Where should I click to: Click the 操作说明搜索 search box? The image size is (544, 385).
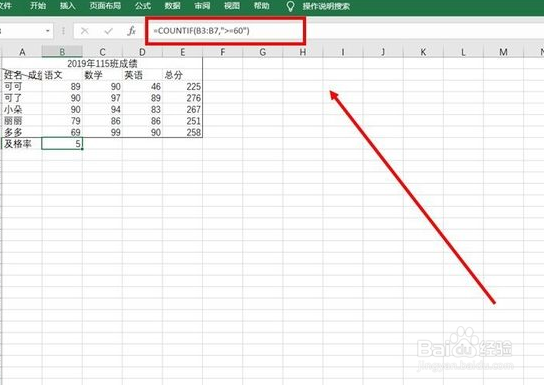[326, 6]
